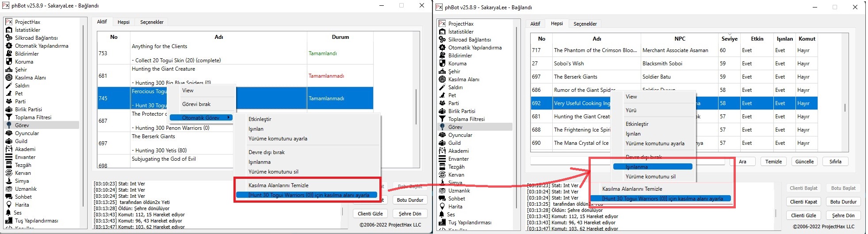Select Yürü in right window context menu

pyautogui.click(x=631, y=110)
